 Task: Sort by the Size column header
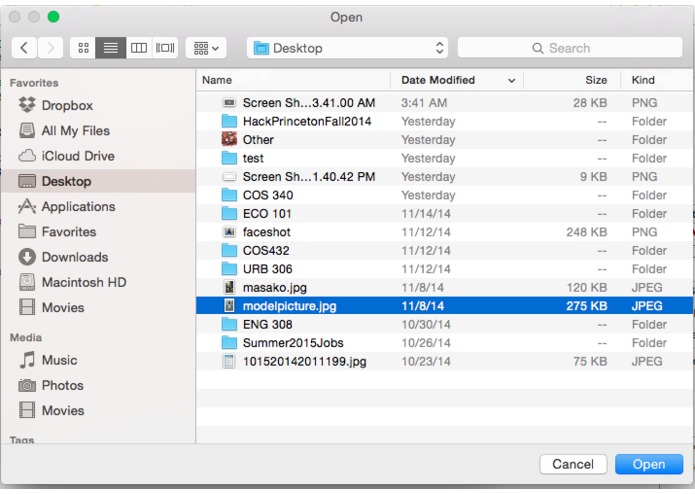pos(572,80)
